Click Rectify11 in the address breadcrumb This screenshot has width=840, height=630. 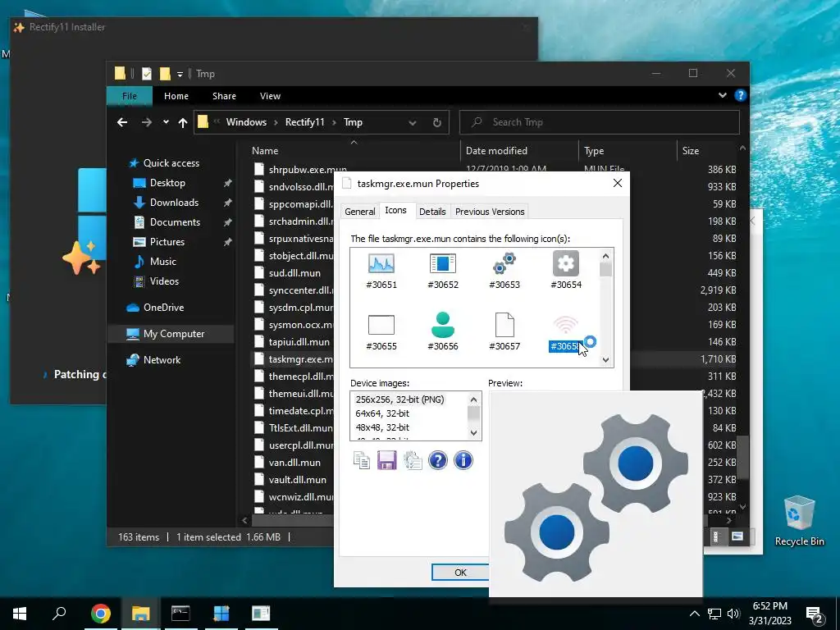(305, 122)
